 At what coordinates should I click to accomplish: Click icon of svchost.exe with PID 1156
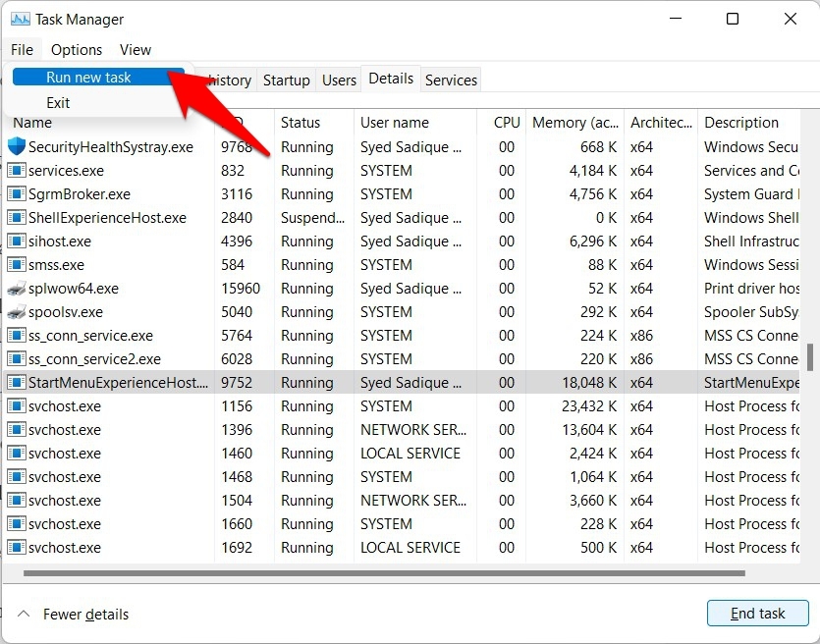coord(17,406)
